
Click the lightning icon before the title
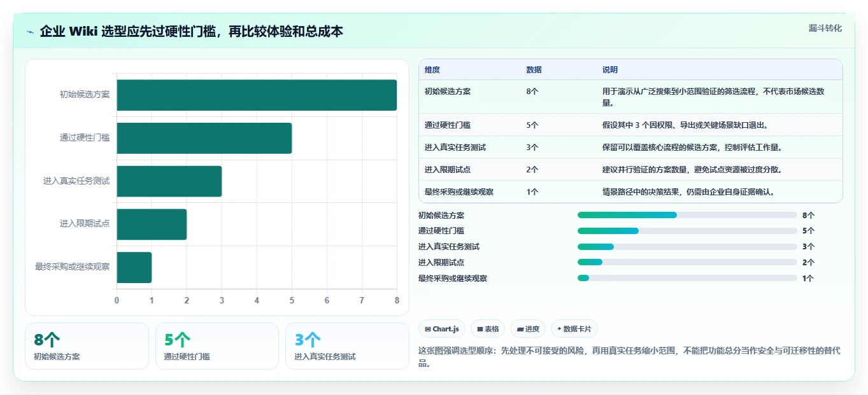pos(31,31)
